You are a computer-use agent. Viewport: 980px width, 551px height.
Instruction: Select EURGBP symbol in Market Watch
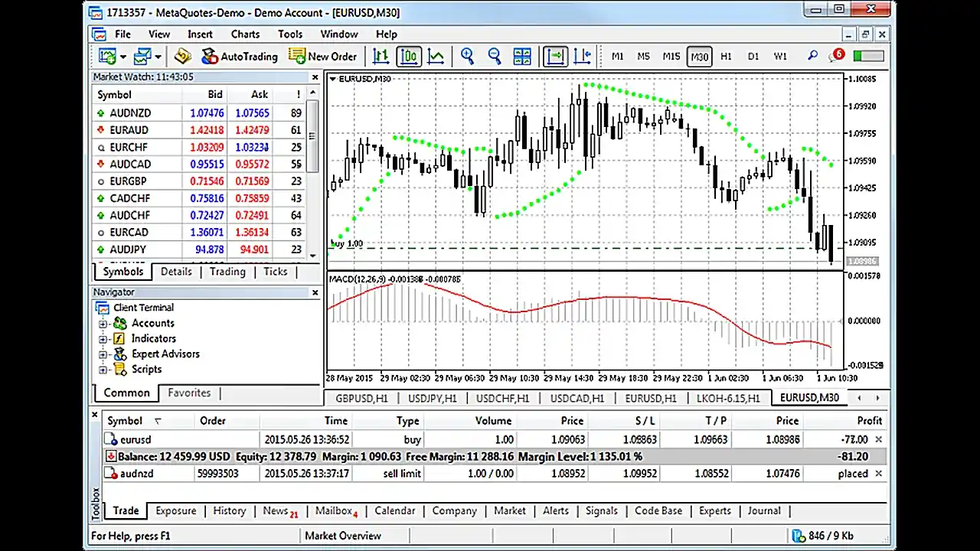click(128, 181)
